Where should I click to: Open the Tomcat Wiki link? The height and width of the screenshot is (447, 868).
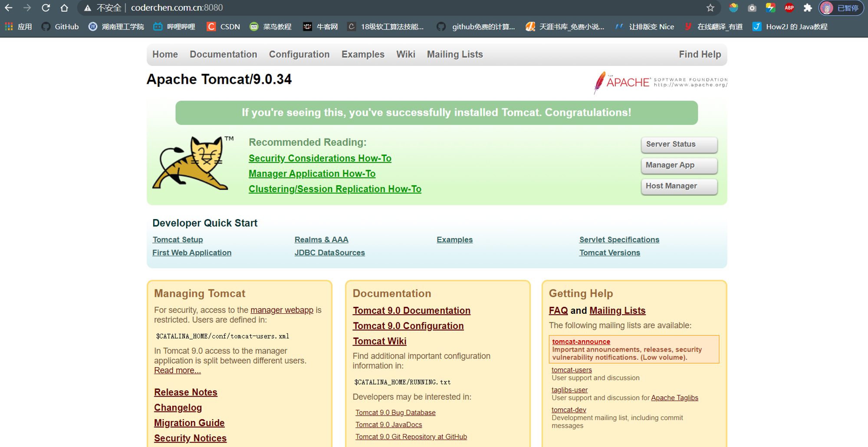379,341
